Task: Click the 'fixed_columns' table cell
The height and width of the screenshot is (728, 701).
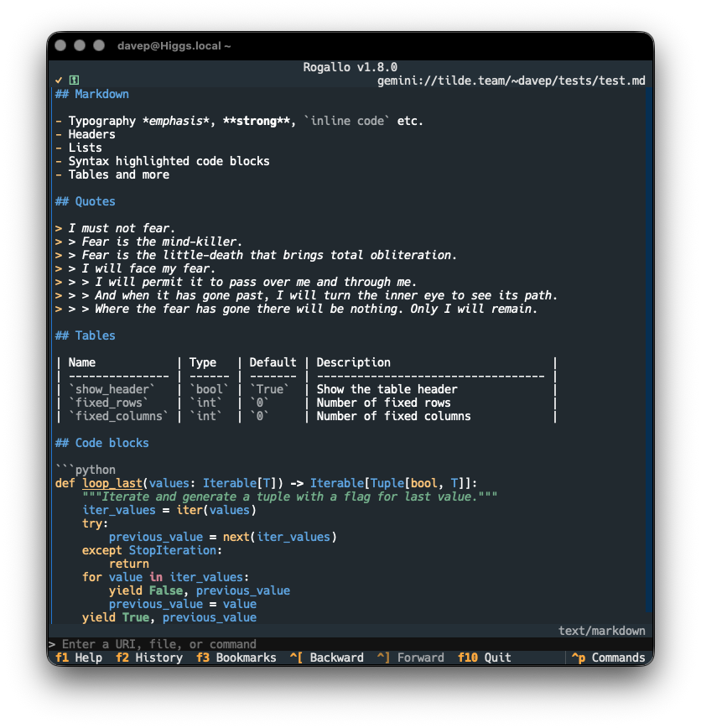Action: [x=118, y=416]
